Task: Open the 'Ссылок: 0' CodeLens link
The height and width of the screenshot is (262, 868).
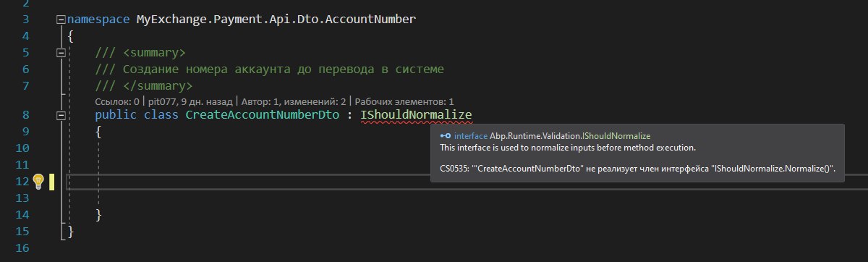Action: 116,102
